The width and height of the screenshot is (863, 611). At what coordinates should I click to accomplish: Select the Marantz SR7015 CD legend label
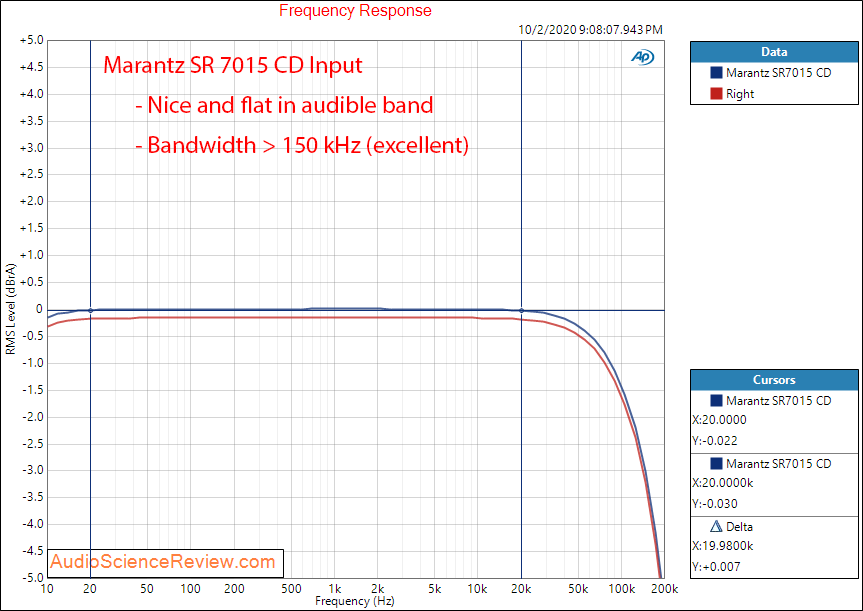[778, 73]
